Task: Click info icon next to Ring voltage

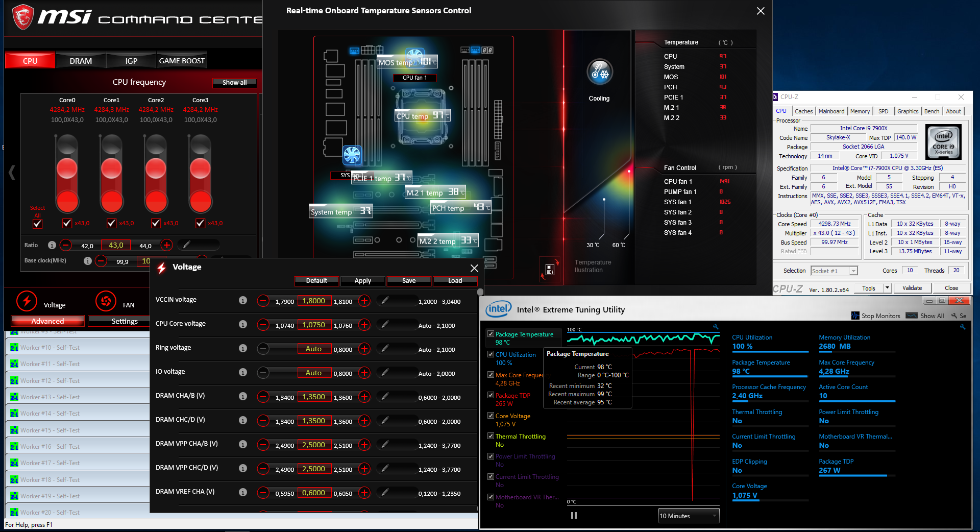Action: coord(243,348)
